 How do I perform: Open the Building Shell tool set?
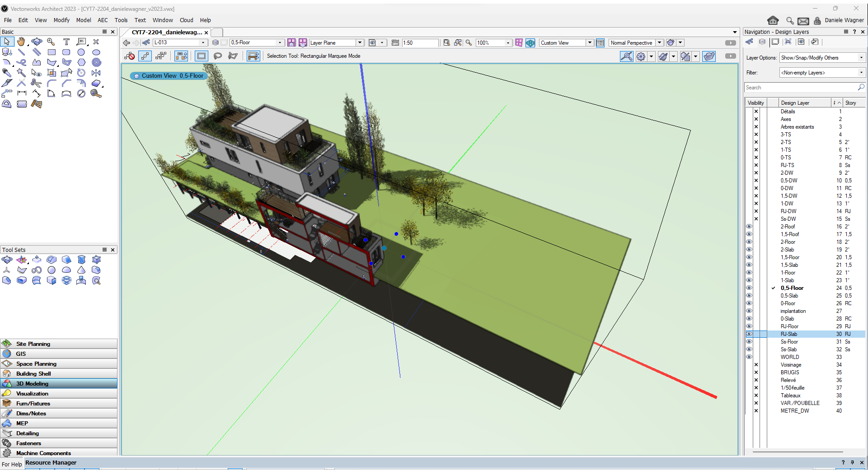coord(33,374)
